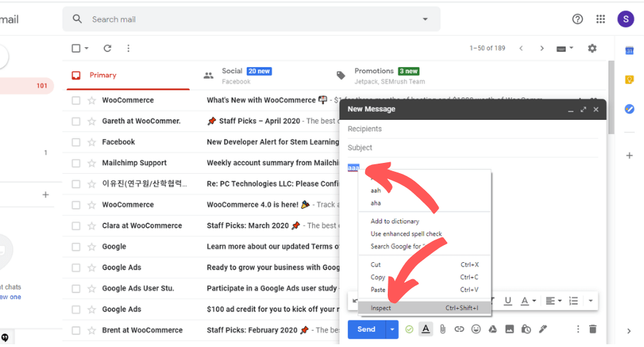
Task: Choose Copy in context menu
Action: tap(425, 277)
